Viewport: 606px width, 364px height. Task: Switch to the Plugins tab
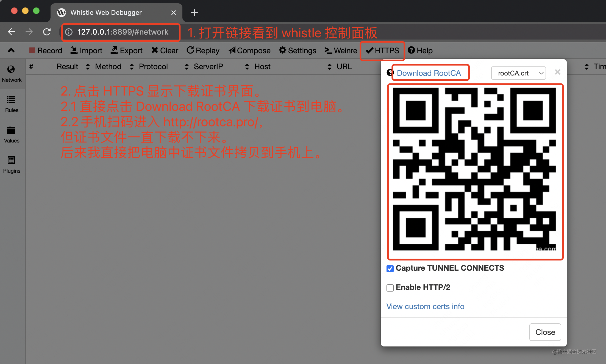(x=12, y=165)
